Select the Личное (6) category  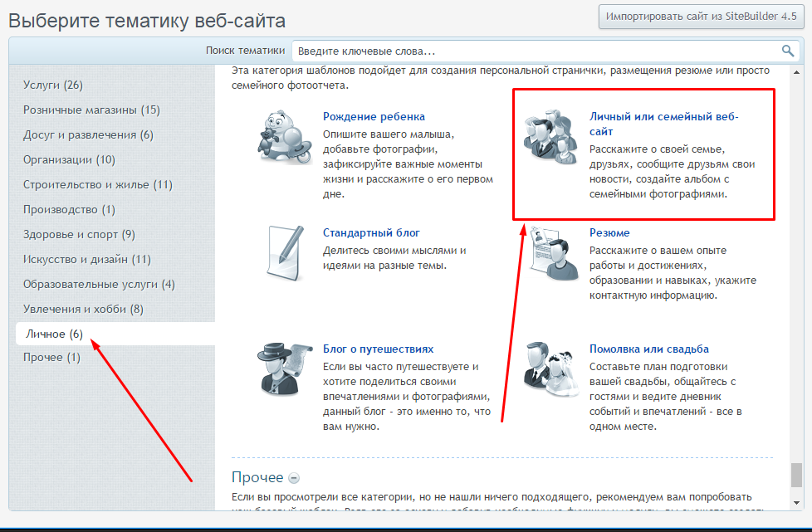click(x=55, y=334)
